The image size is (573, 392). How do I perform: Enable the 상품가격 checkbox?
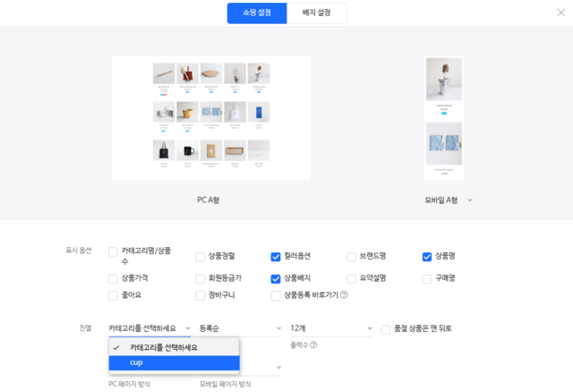point(113,279)
